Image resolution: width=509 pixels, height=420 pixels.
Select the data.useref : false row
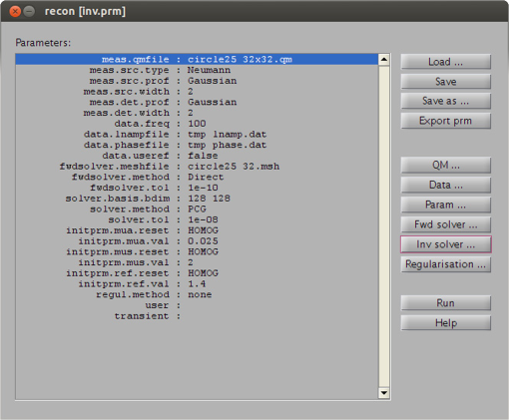point(197,156)
